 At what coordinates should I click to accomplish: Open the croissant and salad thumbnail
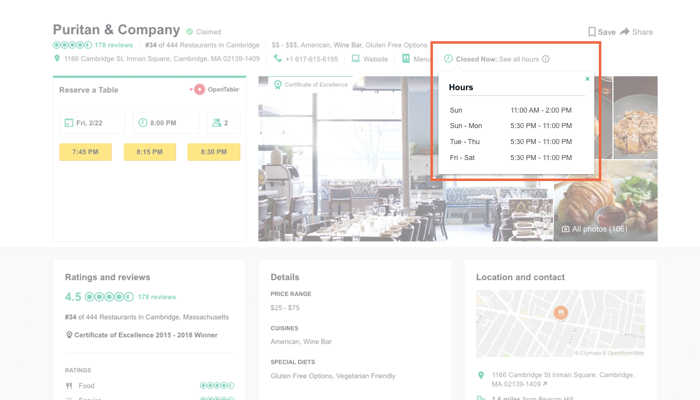point(605,201)
